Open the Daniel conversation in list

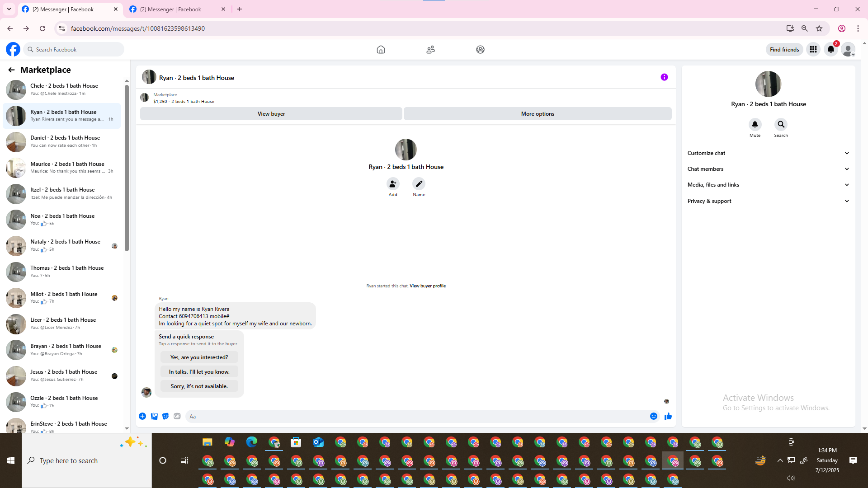(x=63, y=141)
